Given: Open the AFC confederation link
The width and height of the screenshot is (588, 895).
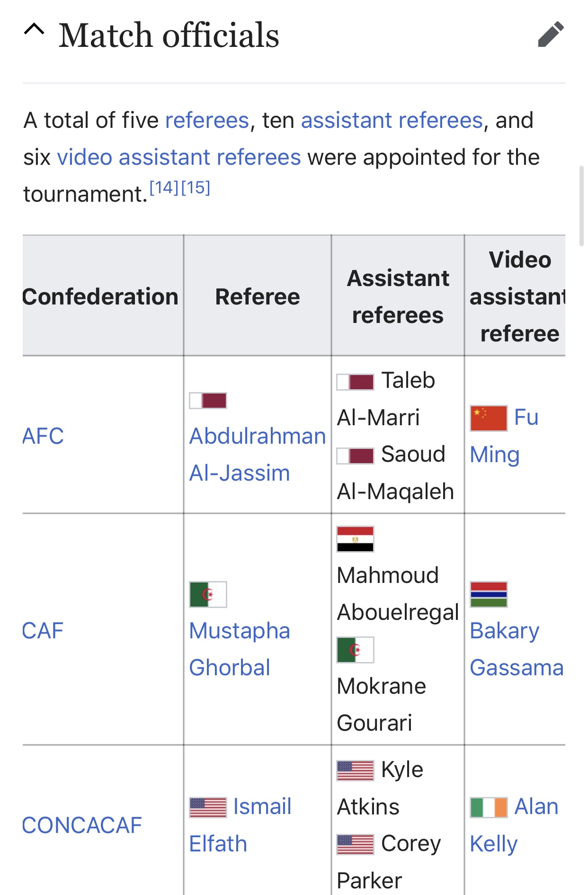Looking at the screenshot, I should [x=43, y=436].
